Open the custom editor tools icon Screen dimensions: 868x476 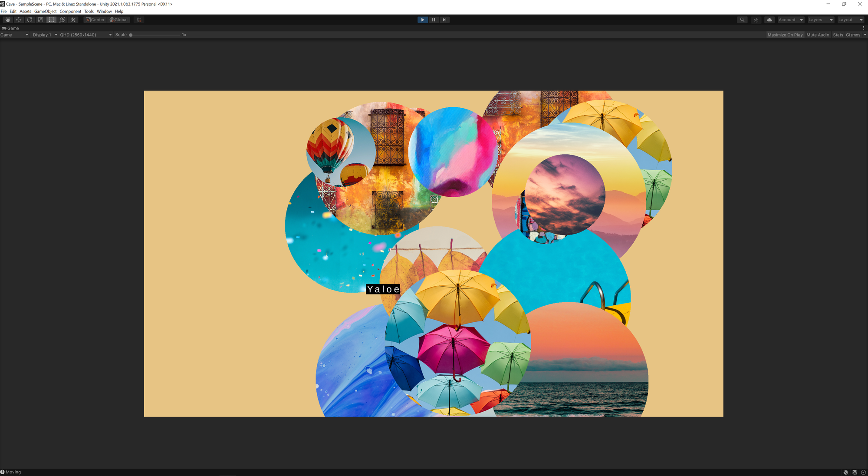coord(73,20)
